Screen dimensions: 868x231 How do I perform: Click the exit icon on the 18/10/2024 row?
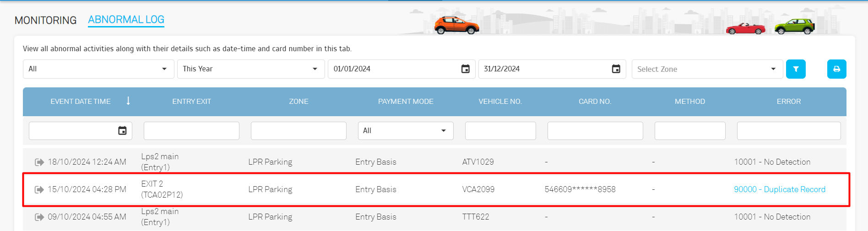[39, 162]
